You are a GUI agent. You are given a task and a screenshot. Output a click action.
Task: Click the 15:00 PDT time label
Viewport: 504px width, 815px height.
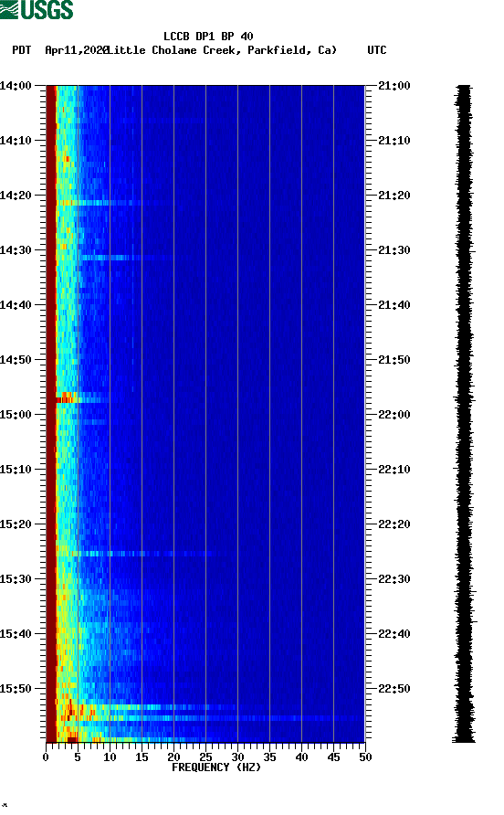[x=16, y=415]
